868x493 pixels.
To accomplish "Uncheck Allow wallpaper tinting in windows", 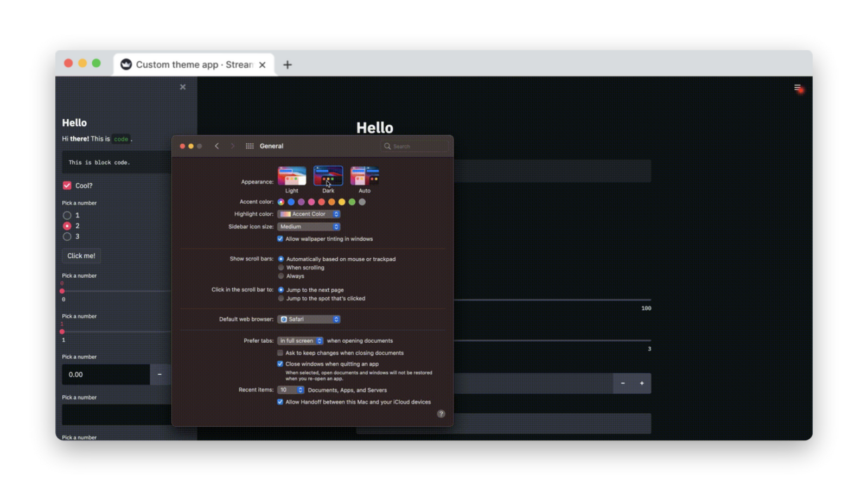I will [280, 239].
